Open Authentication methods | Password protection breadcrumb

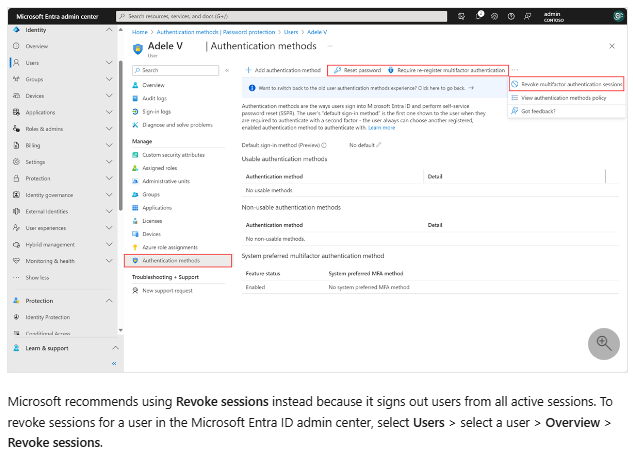click(x=216, y=32)
